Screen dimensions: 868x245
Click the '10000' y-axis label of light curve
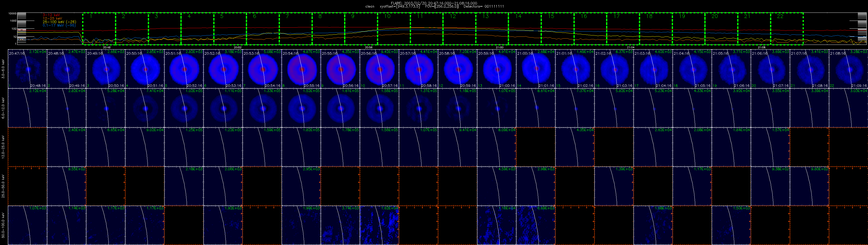(x=13, y=14)
